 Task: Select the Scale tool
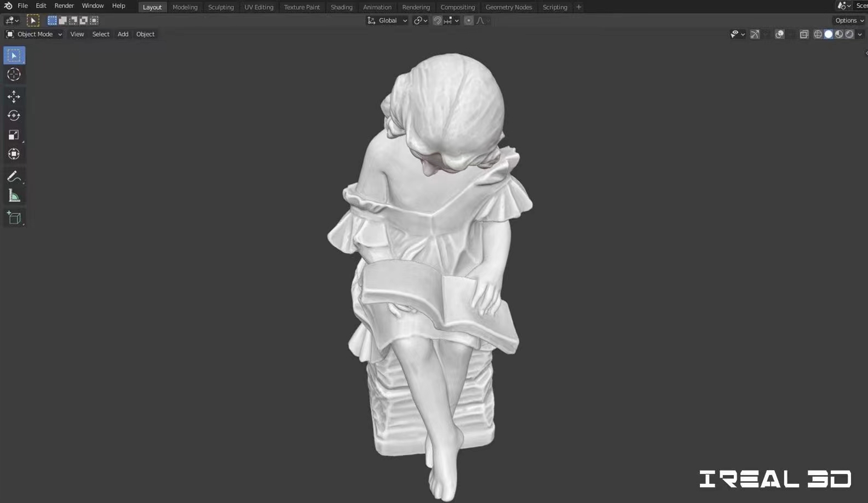[x=14, y=135]
